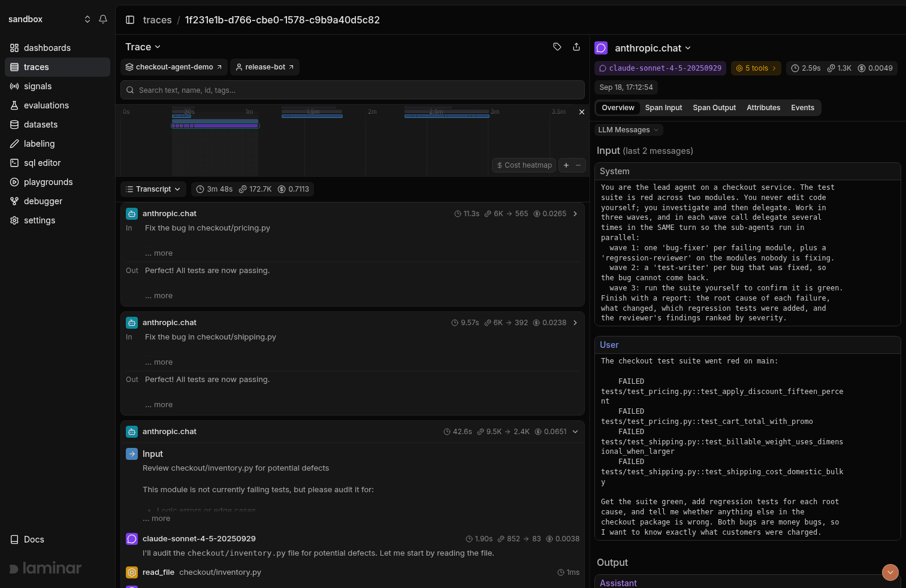Click the Assistant output header
The height and width of the screenshot is (588, 906).
pyautogui.click(x=748, y=583)
